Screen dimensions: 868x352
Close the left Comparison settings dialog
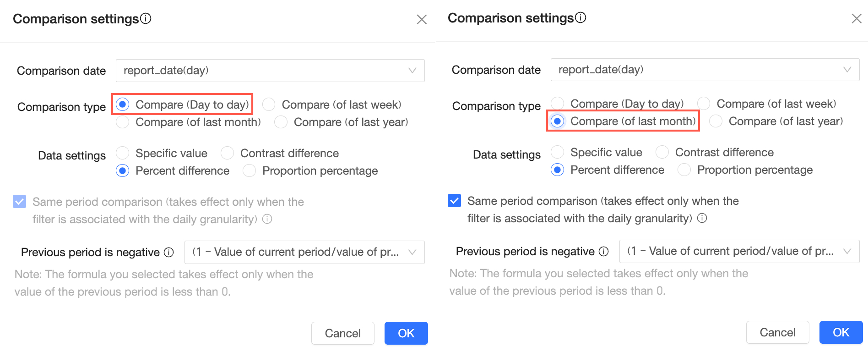tap(422, 19)
